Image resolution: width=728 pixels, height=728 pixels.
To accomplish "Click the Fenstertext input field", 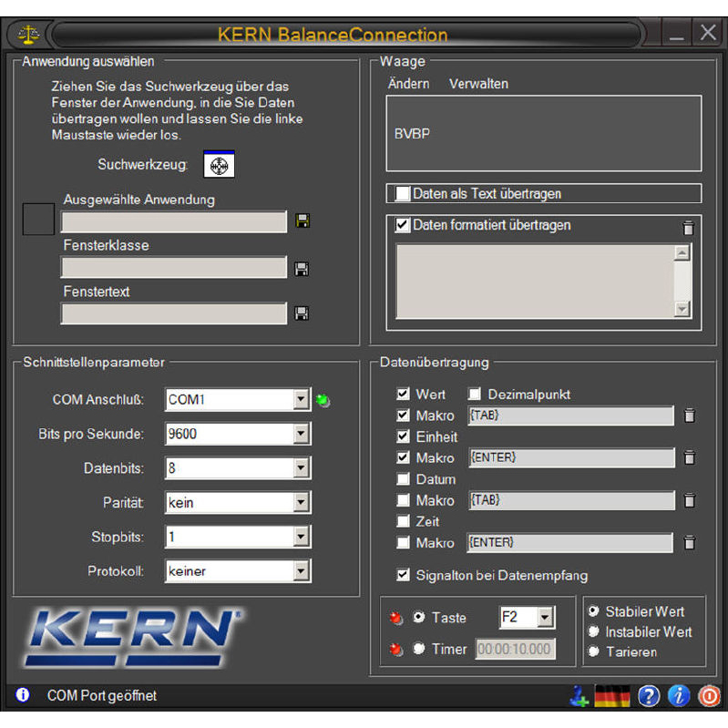I will click(x=174, y=313).
